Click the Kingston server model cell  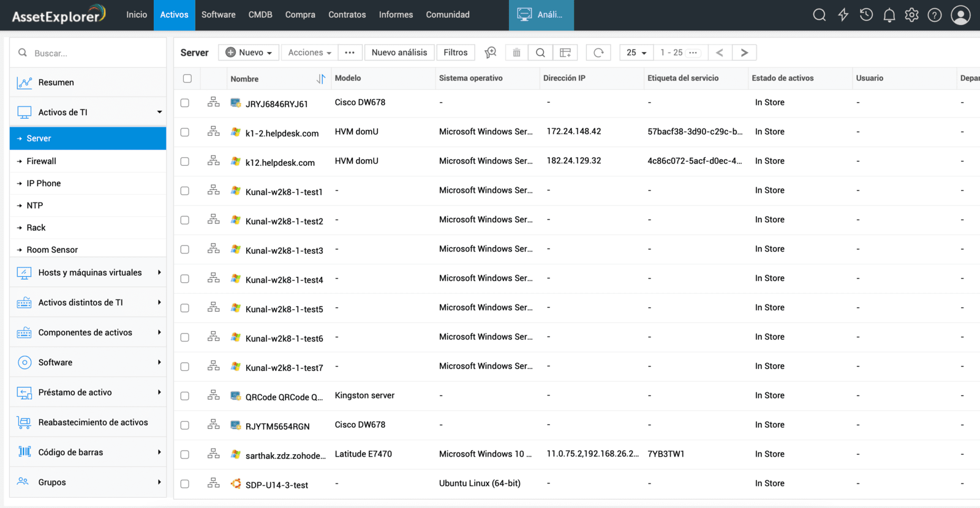point(364,395)
